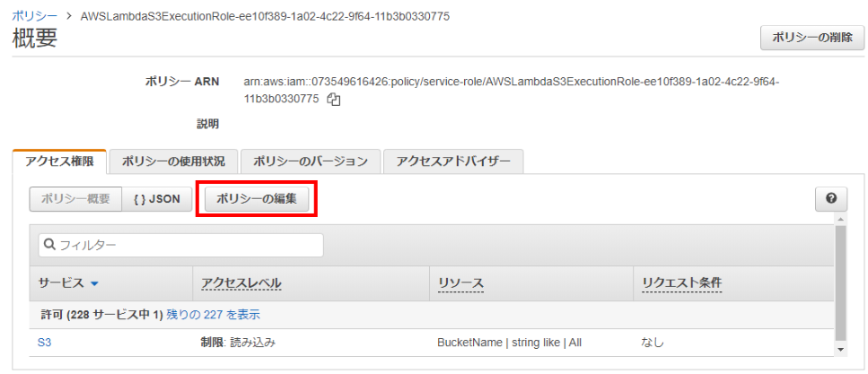Select the なし request condition cell
The image size is (868, 374).
point(652,343)
